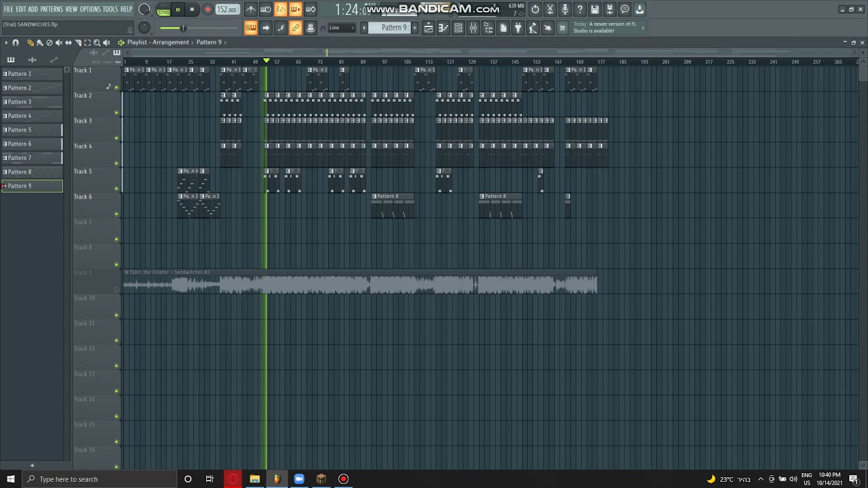Adjust the main volume knob
Viewport: 868px width, 488px height.
pyautogui.click(x=144, y=9)
